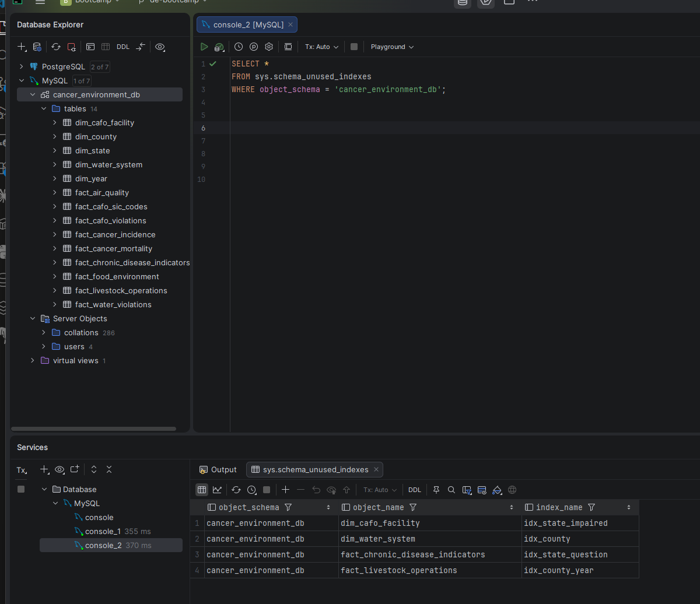Open console settings gear icon
Screen dimensions: 700x604
pos(269,47)
